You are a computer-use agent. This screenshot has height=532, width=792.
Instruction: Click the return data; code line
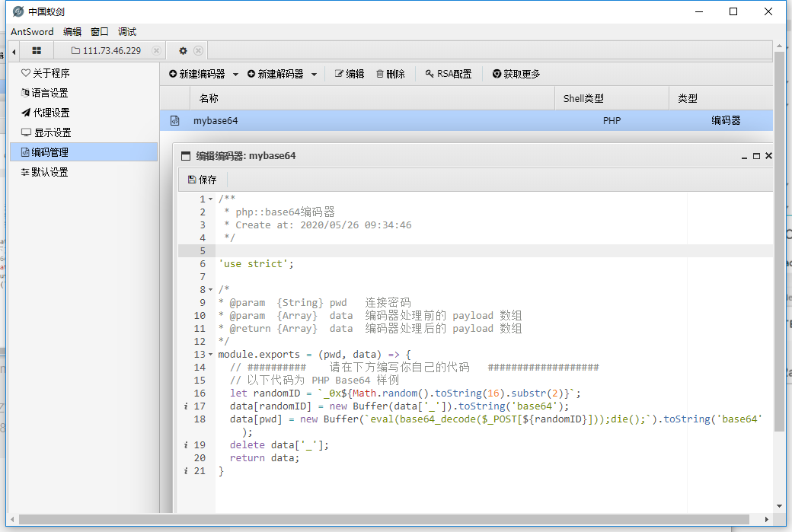(264, 458)
